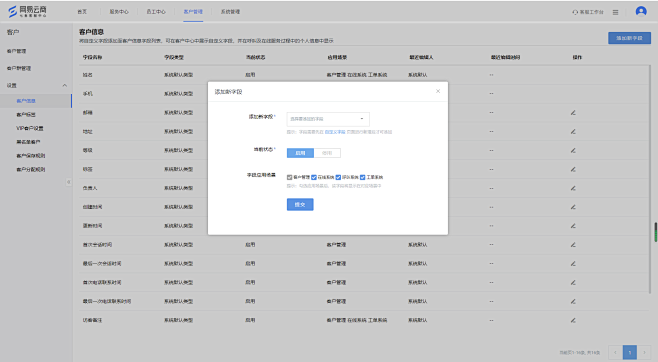Click the edit pencil in the 最后一次会话时间 row
Viewport: 658px width, 362px height.
click(573, 264)
